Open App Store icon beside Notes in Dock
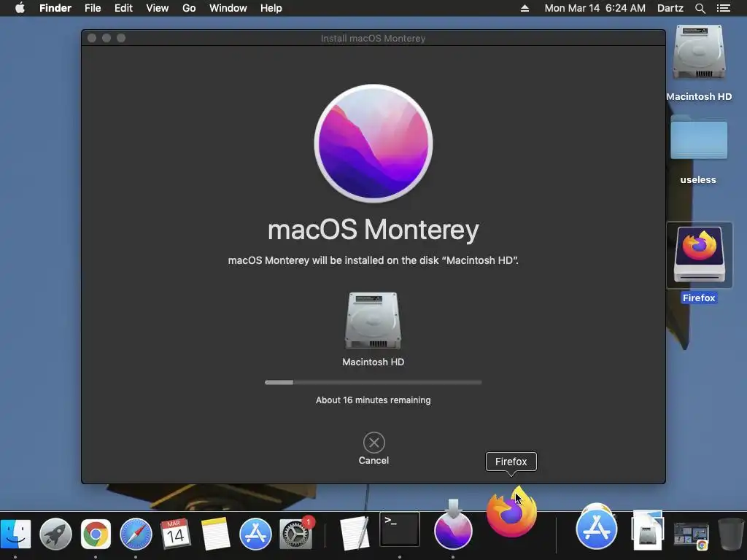The width and height of the screenshot is (747, 560). [255, 534]
